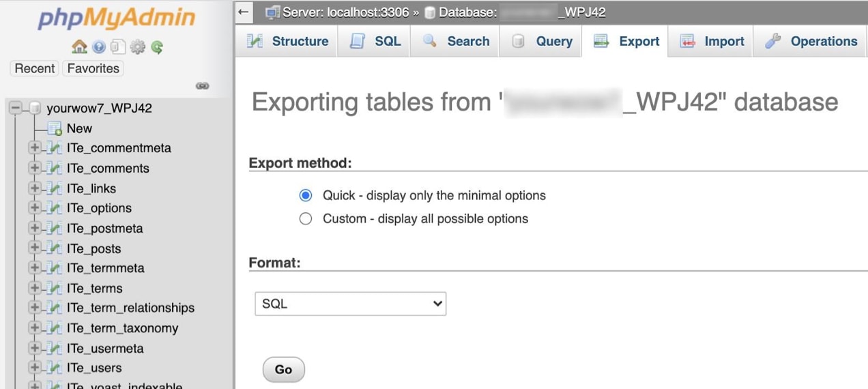Screen dimensions: 868x389
Task: Expand the lTe_users table node
Action: click(x=34, y=368)
